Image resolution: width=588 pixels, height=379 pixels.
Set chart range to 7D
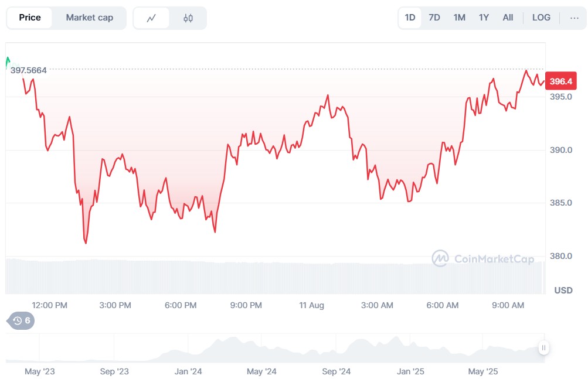coord(434,18)
